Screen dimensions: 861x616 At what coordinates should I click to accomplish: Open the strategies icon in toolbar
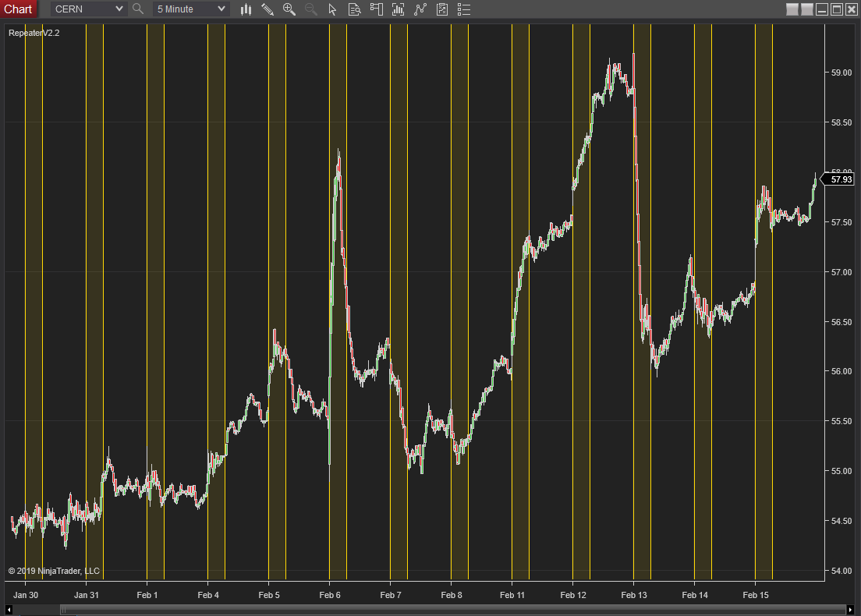coord(442,9)
